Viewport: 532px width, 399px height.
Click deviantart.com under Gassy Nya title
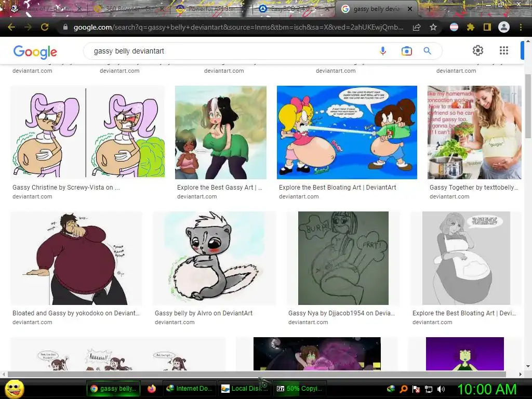tap(308, 322)
